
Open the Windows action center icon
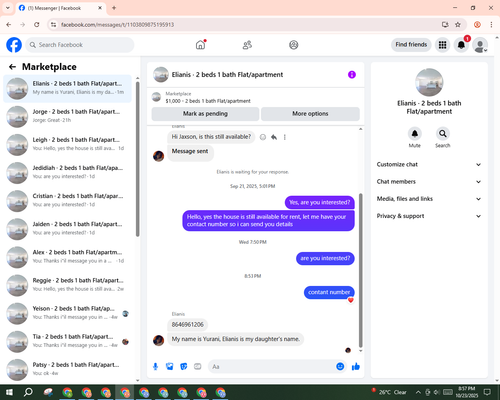coord(487,392)
